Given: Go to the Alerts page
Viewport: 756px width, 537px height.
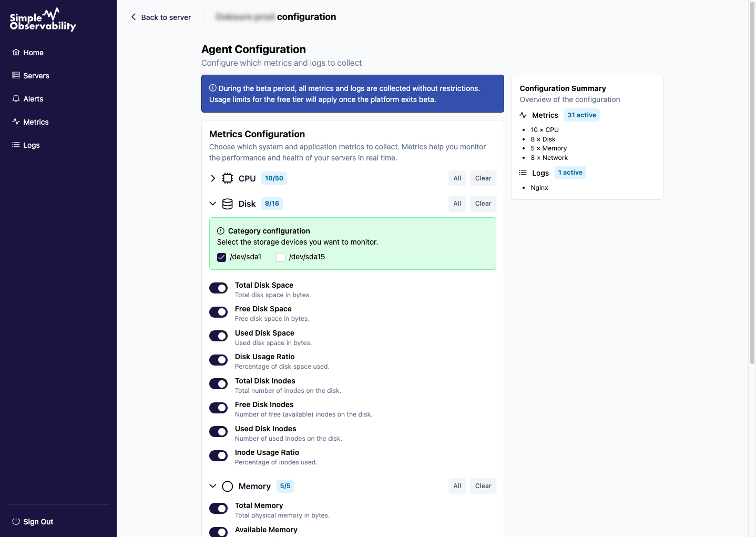Looking at the screenshot, I should 33,99.
